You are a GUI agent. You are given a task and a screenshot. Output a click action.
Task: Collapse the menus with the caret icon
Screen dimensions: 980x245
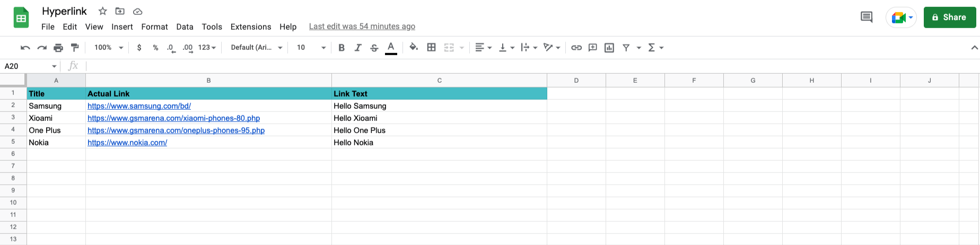[x=974, y=48]
